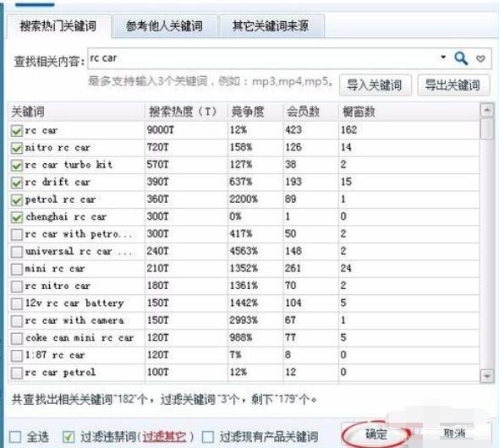
Task: Open the 过滤其它 link
Action: (164, 436)
